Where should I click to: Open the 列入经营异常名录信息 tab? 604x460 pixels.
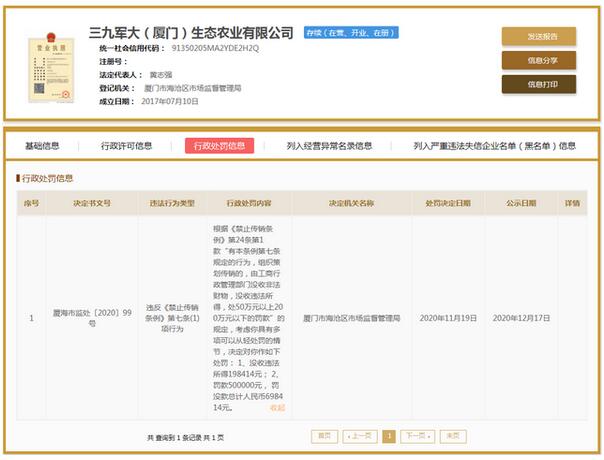click(329, 145)
